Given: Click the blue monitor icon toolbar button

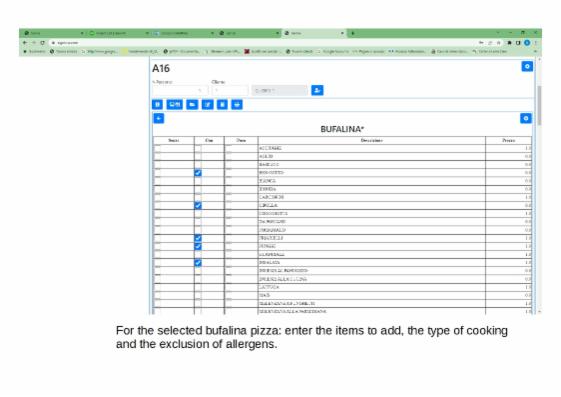Looking at the screenshot, I should [x=175, y=104].
